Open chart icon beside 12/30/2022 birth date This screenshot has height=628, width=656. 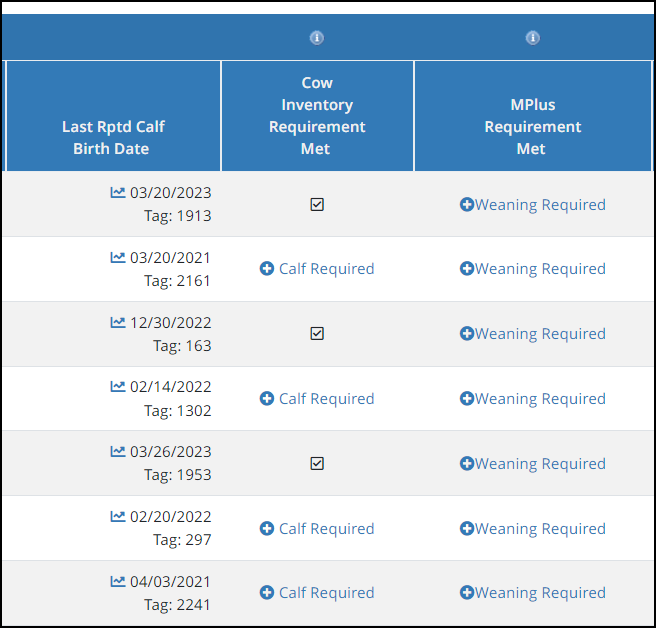point(118,322)
